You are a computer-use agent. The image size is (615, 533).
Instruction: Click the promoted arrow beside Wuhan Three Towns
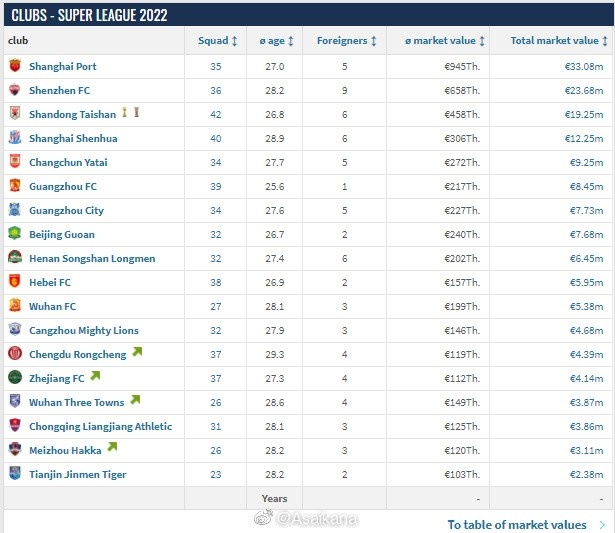point(135,400)
